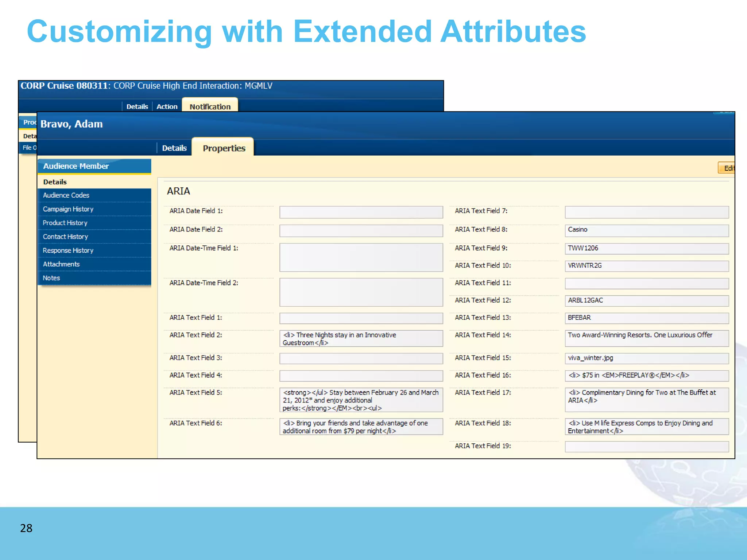Click the ARBL12GAC value field
Image resolution: width=747 pixels, height=560 pixels.
647,301
